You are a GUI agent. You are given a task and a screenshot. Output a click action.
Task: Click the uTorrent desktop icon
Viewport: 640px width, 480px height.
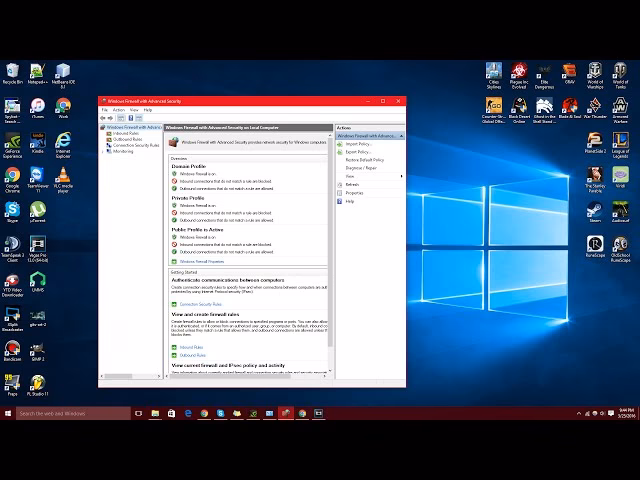[38, 212]
